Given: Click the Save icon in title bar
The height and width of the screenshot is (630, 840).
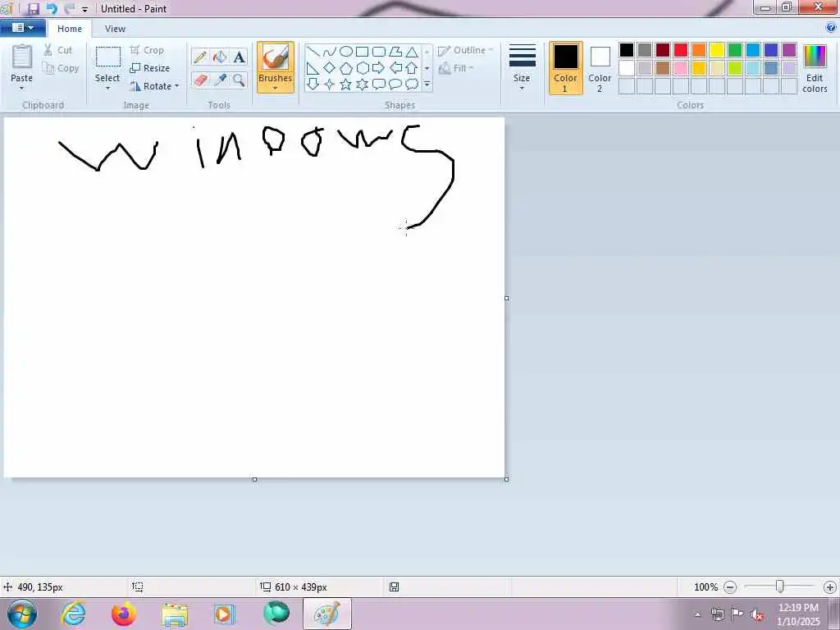Looking at the screenshot, I should [x=33, y=8].
